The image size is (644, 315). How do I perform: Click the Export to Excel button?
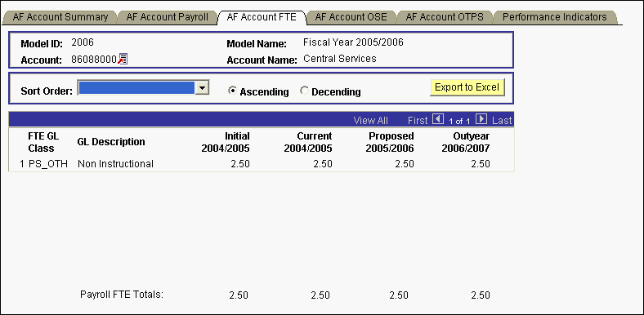coord(467,87)
